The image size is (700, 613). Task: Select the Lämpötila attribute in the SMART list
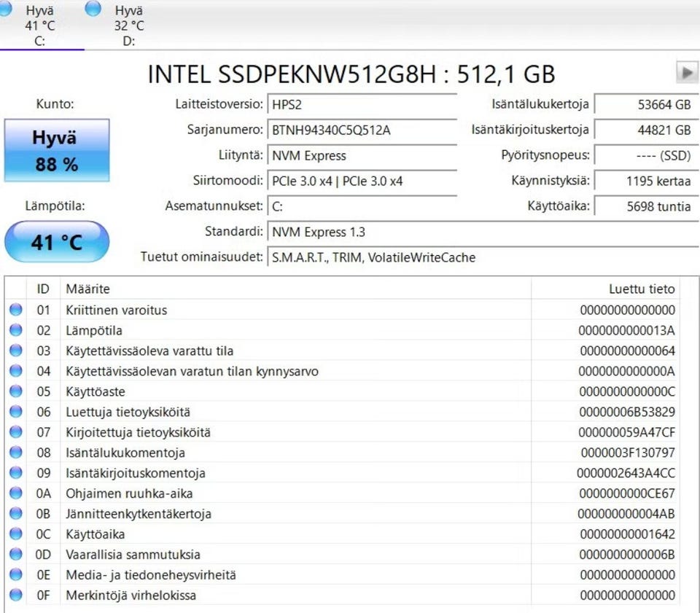coord(94,331)
